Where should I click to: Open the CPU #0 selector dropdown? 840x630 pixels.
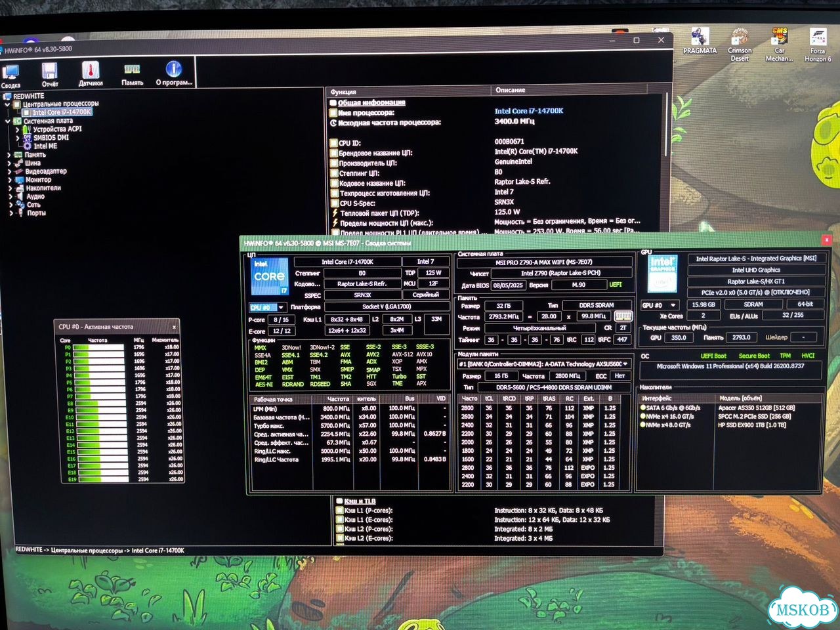tap(268, 307)
